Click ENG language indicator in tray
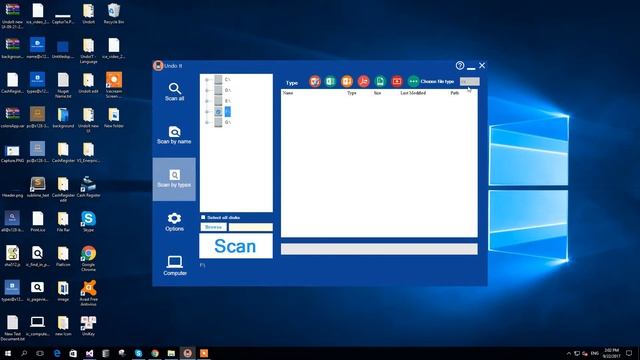 coord(595,353)
